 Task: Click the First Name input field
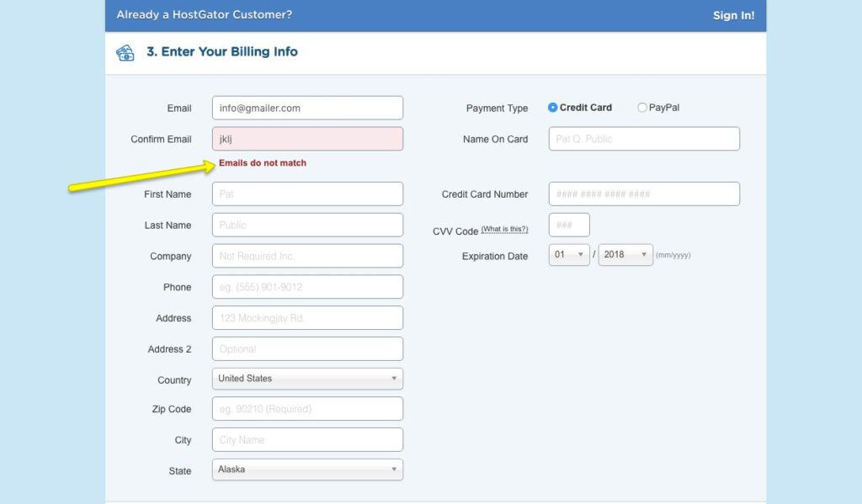pos(307,194)
